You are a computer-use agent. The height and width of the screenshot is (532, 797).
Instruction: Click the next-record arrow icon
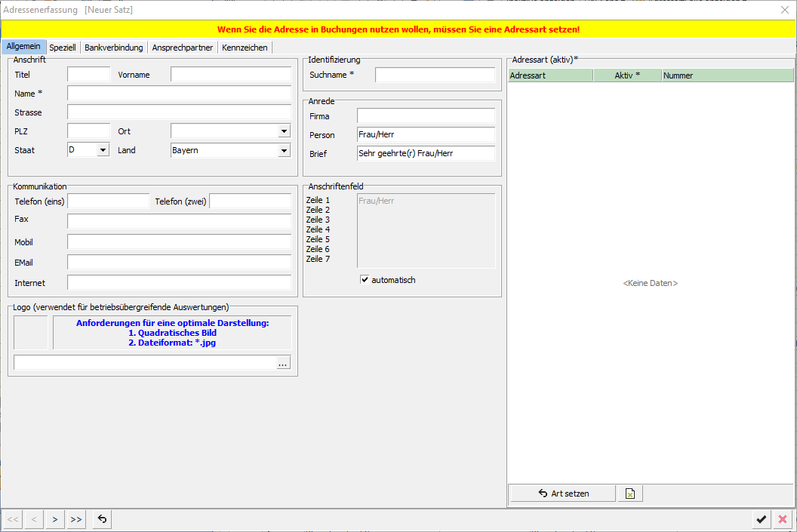click(54, 519)
